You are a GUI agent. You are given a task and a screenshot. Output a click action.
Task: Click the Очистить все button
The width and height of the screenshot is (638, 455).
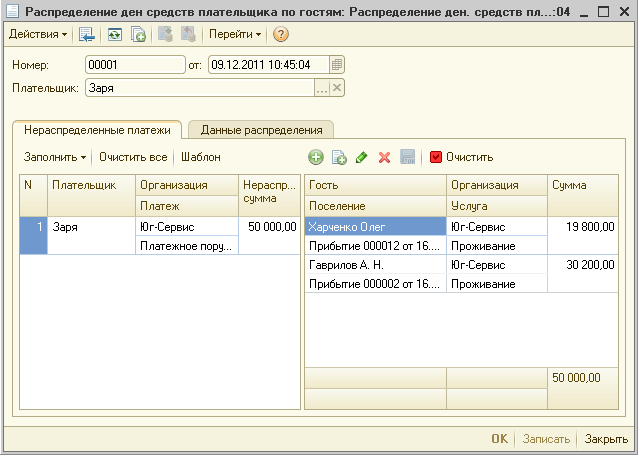[133, 157]
